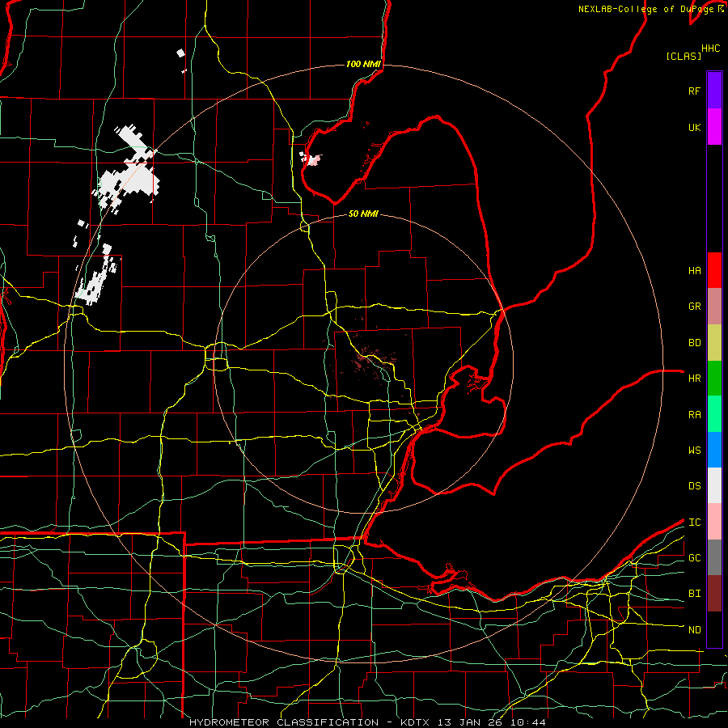Click the ND legend label
The image size is (728, 728).
(x=695, y=630)
